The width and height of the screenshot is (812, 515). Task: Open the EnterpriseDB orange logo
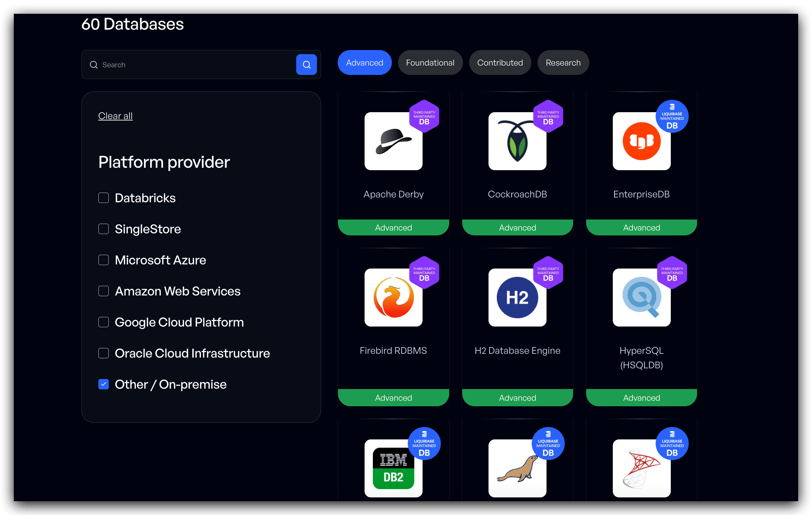tap(641, 141)
